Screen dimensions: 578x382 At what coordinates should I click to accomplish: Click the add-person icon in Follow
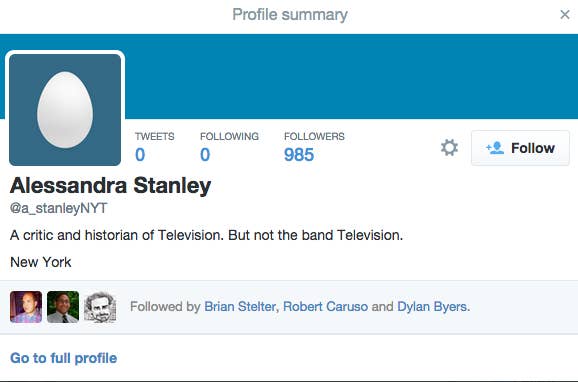(x=495, y=148)
